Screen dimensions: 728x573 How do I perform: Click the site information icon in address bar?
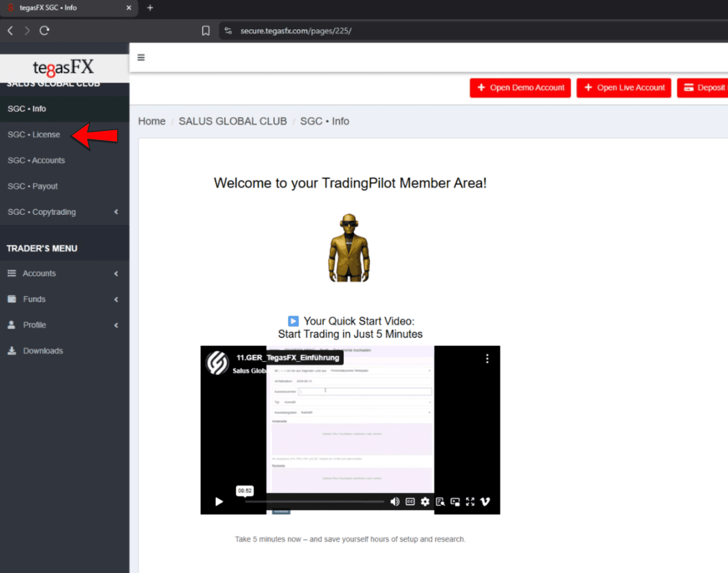click(228, 31)
